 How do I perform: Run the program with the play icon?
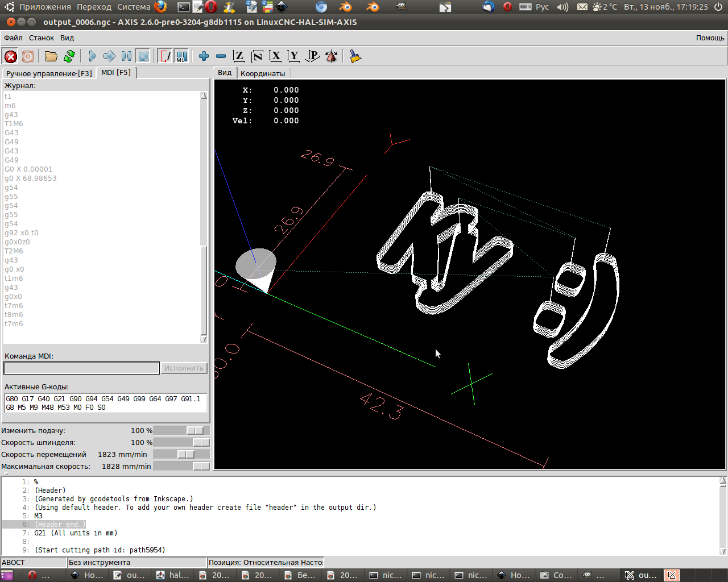(92, 56)
